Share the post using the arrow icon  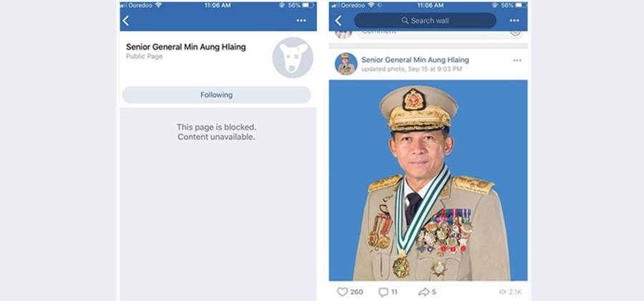tap(424, 292)
